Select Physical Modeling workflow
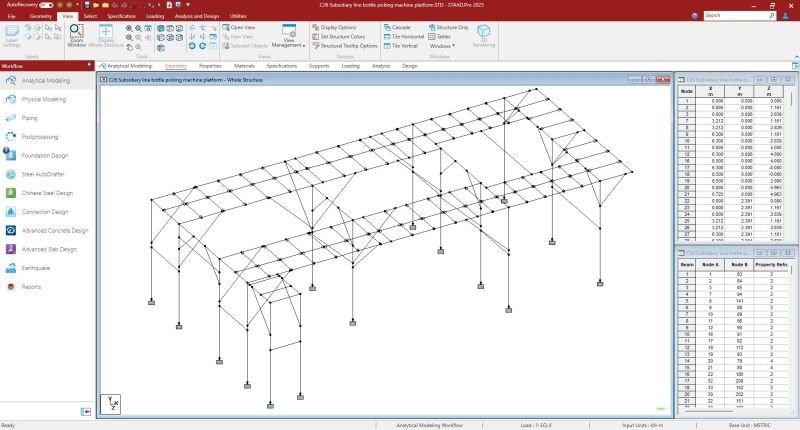800x430 pixels. pos(47,99)
